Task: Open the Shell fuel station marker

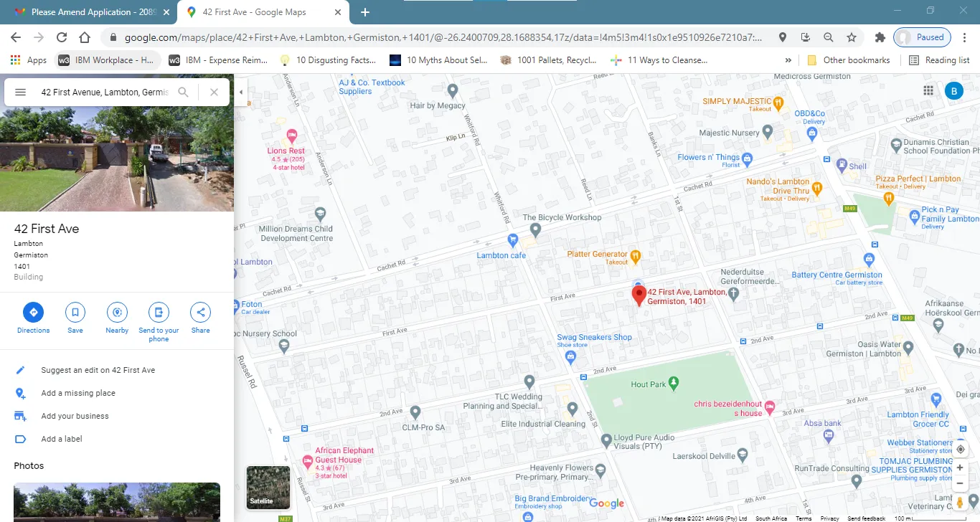Action: (843, 166)
